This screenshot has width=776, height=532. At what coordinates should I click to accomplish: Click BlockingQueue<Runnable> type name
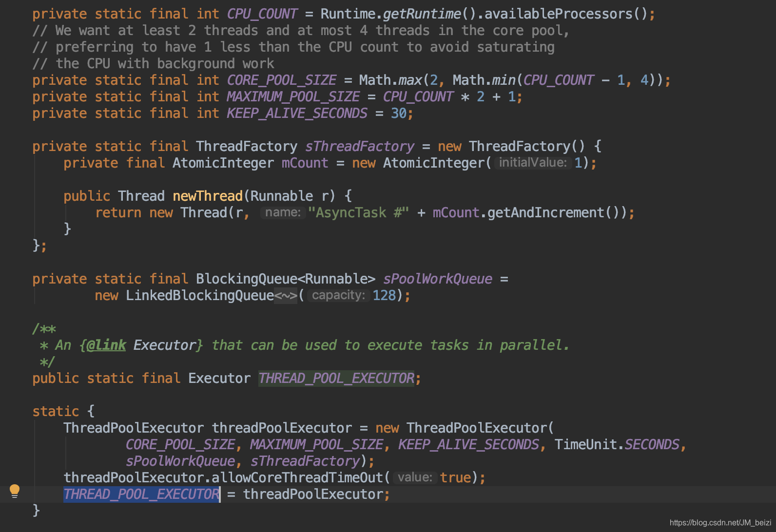pyautogui.click(x=286, y=279)
